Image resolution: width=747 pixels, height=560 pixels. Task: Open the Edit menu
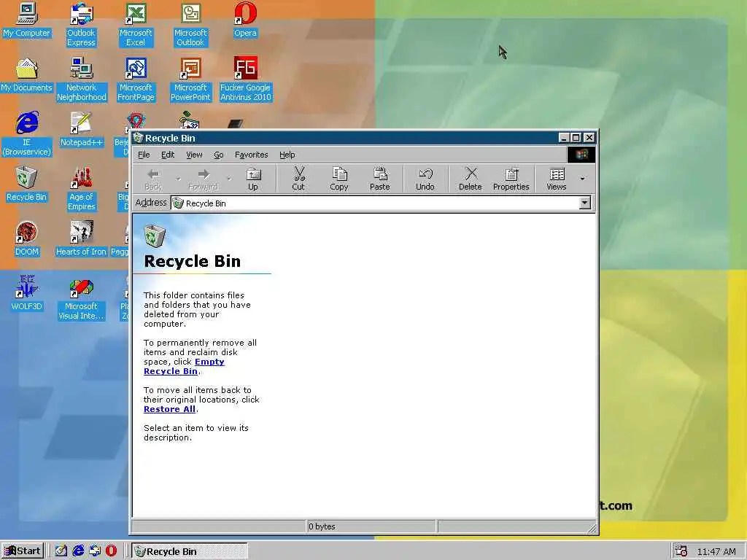168,155
